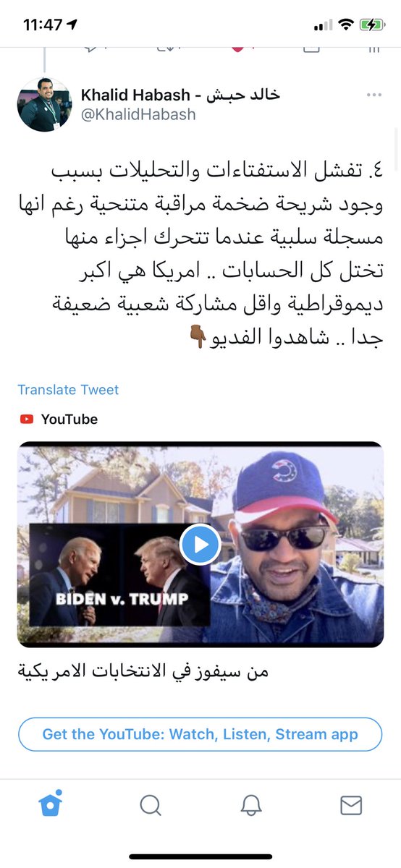Open the Arabic video title link
This screenshot has height=868, width=401.
143,671
